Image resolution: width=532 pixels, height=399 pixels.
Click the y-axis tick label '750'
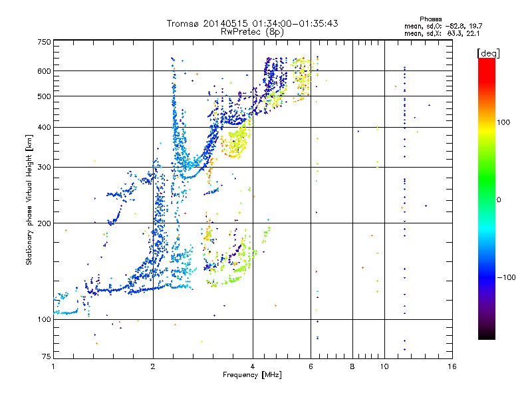(x=44, y=42)
